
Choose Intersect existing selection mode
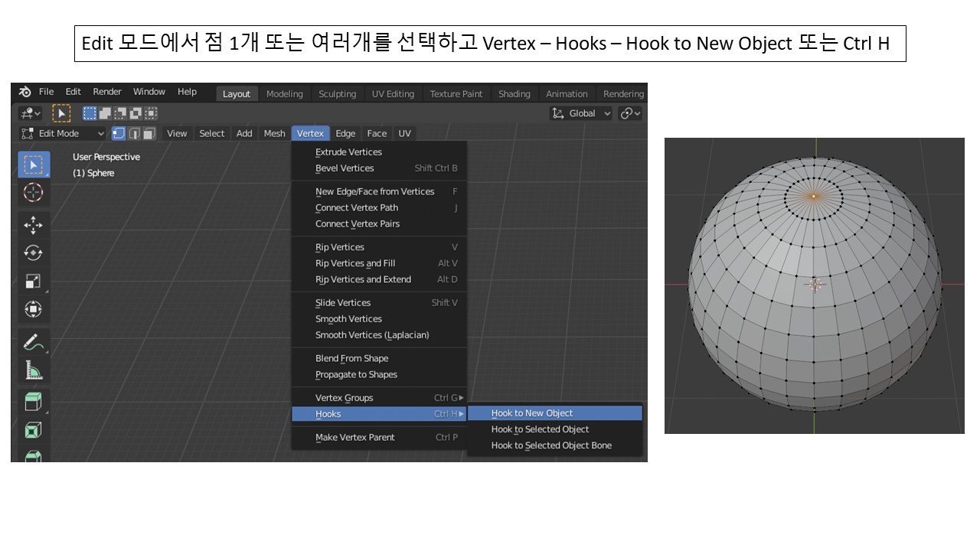click(152, 113)
